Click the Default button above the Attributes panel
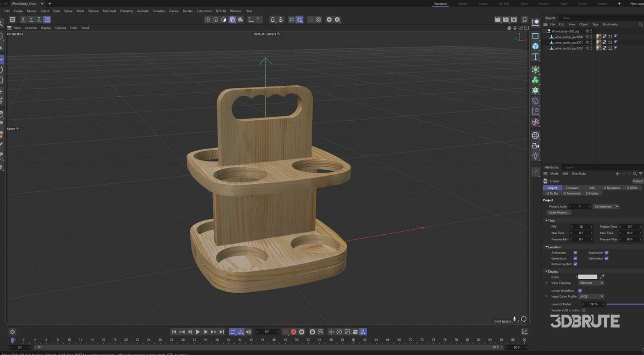Screen dimensions: 644x355 (638, 181)
